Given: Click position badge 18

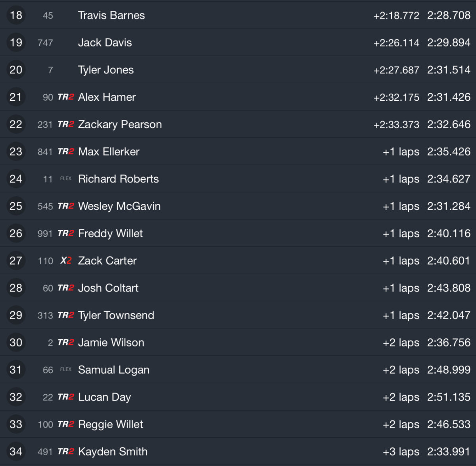Looking at the screenshot, I should 16,15.
